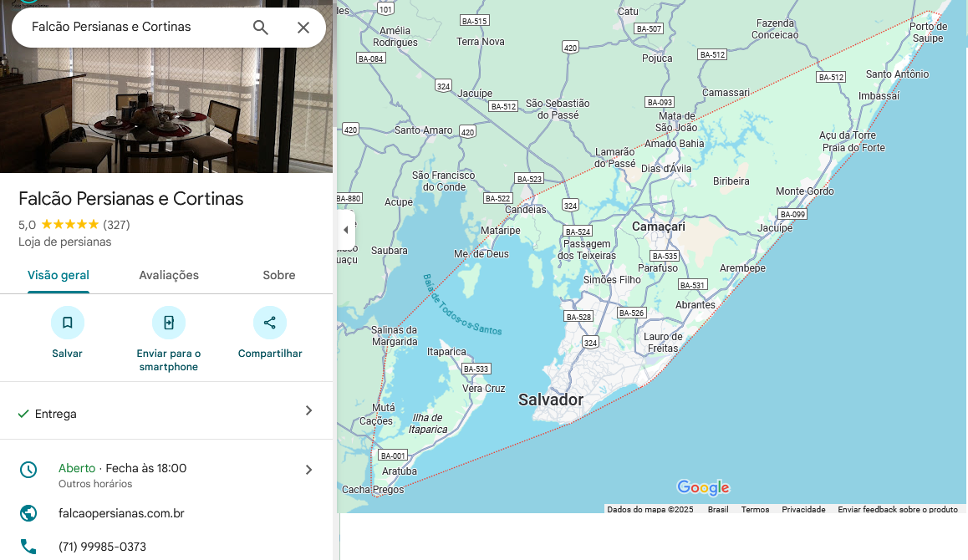Click the clock icon beside opening hours
This screenshot has width=968, height=560.
[x=28, y=469]
